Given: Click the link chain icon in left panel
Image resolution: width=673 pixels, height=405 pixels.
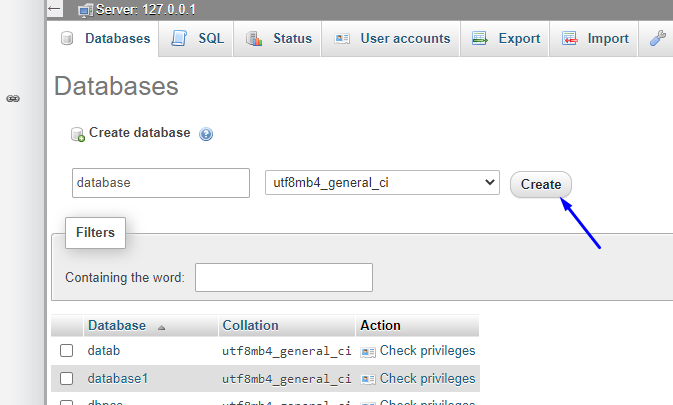Looking at the screenshot, I should [13, 99].
